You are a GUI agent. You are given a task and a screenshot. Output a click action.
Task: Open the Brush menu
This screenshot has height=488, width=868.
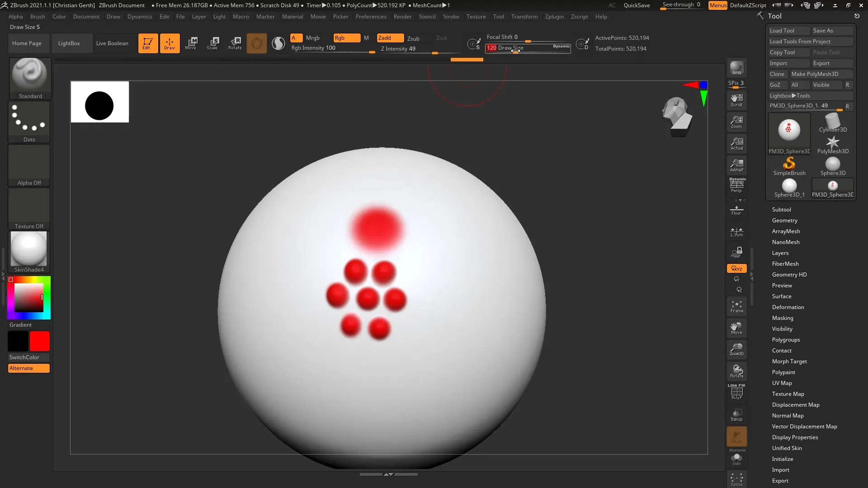click(38, 17)
